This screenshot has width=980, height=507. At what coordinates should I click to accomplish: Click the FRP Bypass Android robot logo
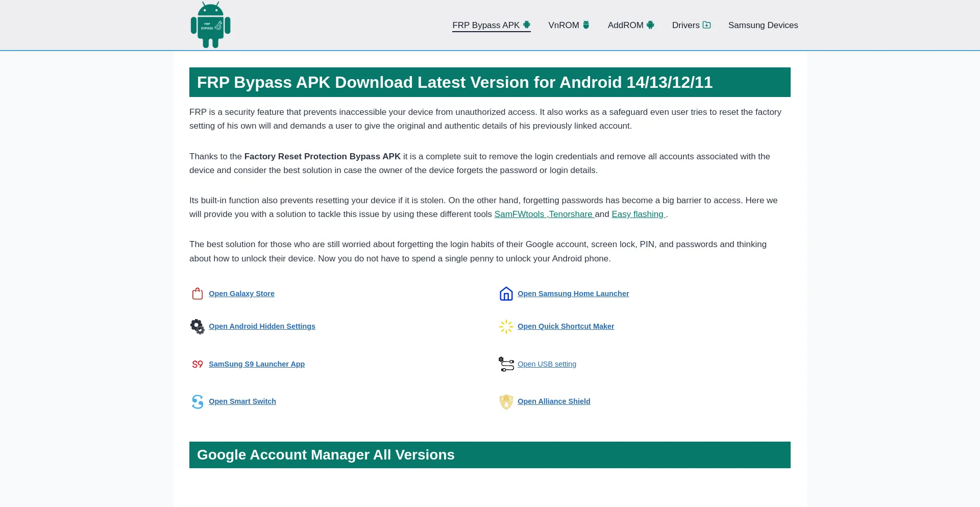point(210,25)
